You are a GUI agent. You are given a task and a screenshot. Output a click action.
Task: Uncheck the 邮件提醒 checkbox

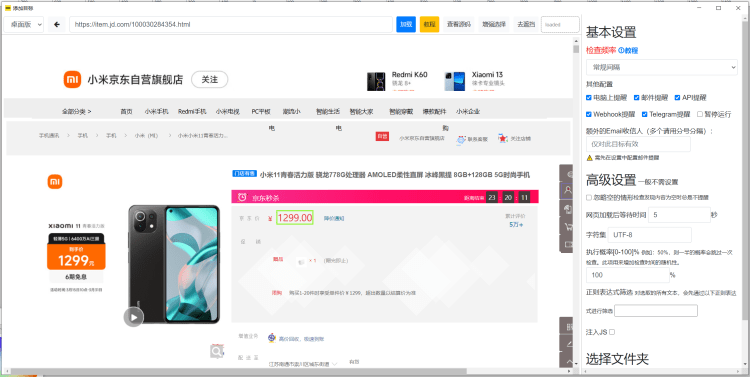[x=637, y=98]
